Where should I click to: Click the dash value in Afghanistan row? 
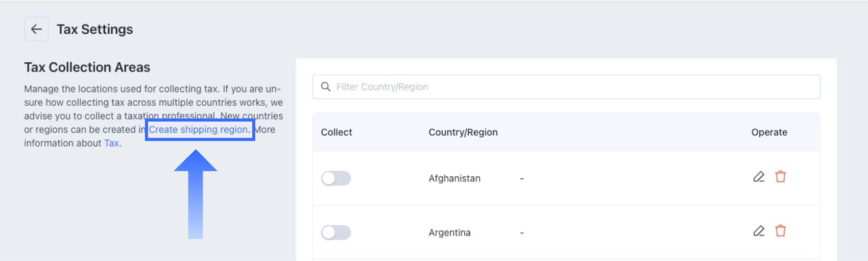click(522, 179)
